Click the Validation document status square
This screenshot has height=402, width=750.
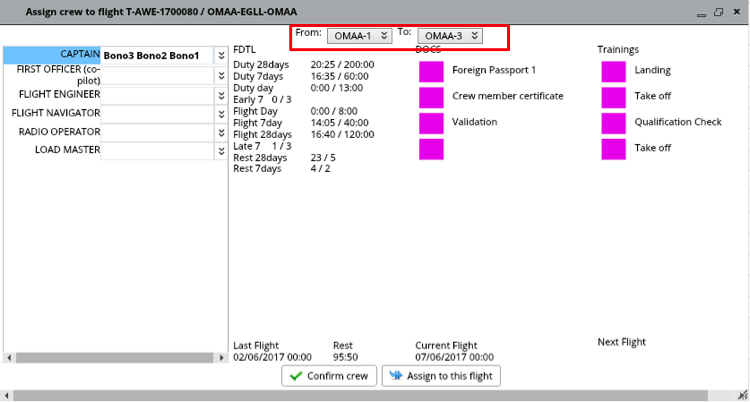click(x=430, y=123)
